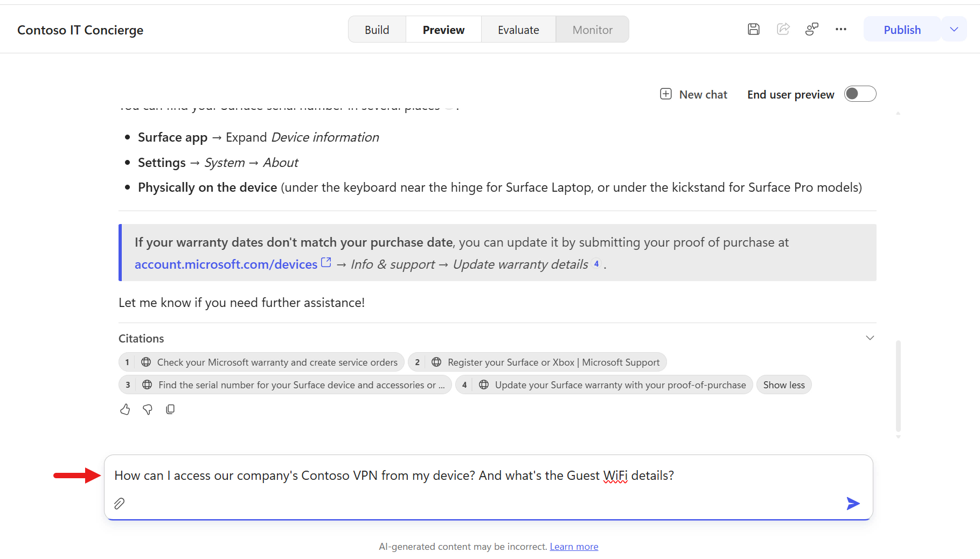
Task: Open citation 3 Find the serial number
Action: tap(285, 385)
